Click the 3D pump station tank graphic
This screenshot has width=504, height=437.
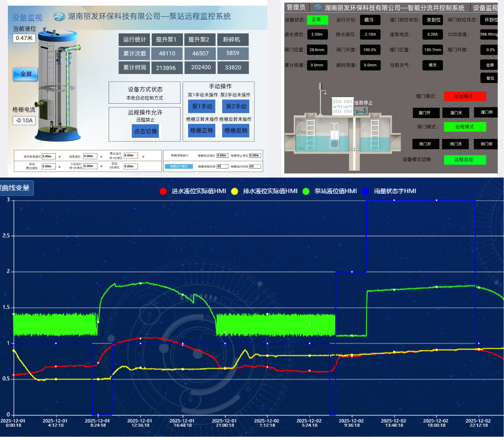click(x=58, y=85)
